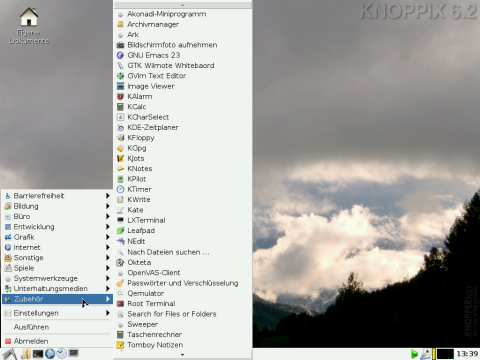Launch KDE-Zeitplaner from the list
Viewport: 480px width, 360px height.
point(183,127)
